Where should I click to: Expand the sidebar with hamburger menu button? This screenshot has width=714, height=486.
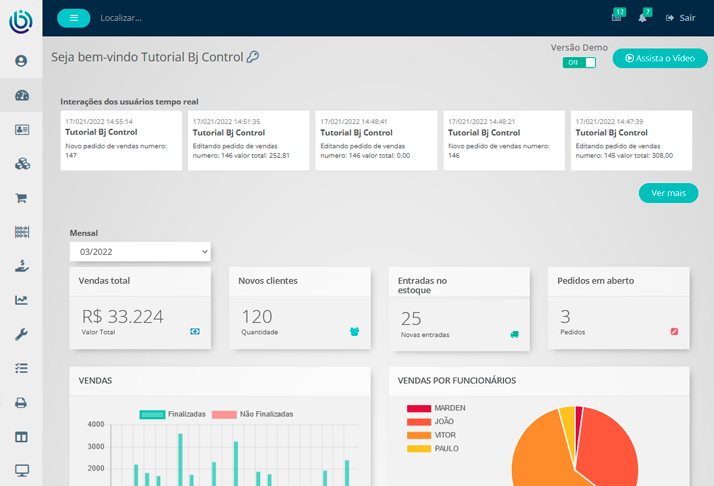pyautogui.click(x=73, y=18)
